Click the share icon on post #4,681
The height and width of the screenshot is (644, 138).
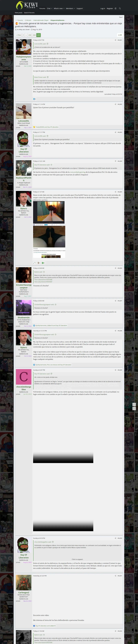coord(115,40)
